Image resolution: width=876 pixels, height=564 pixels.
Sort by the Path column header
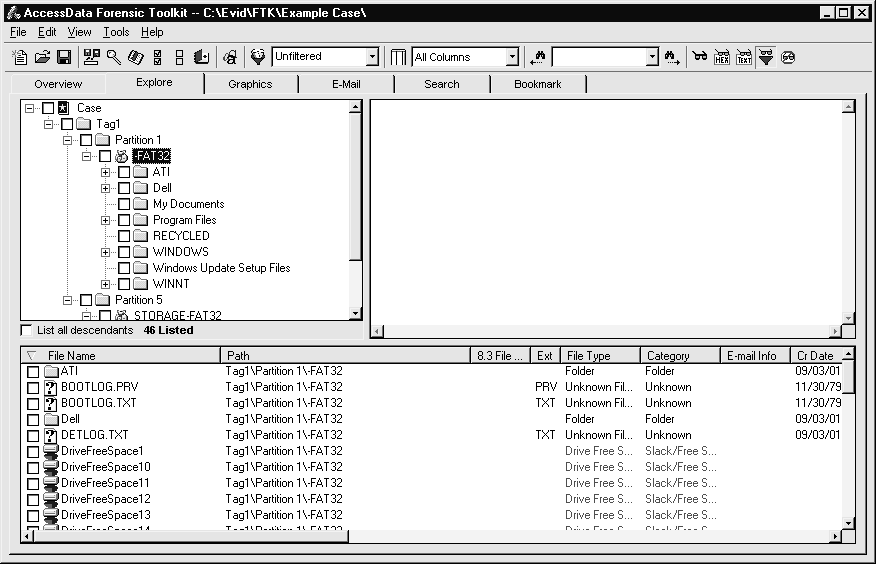click(345, 356)
